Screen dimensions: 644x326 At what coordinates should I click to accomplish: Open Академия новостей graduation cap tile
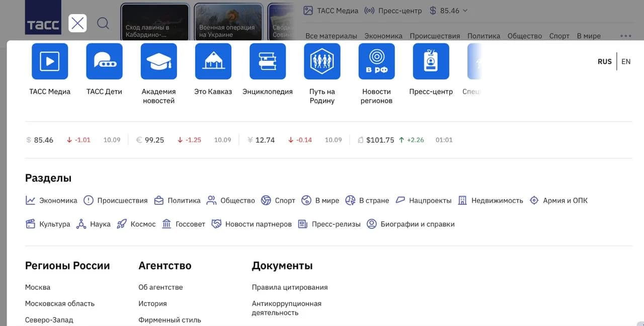[x=159, y=61]
